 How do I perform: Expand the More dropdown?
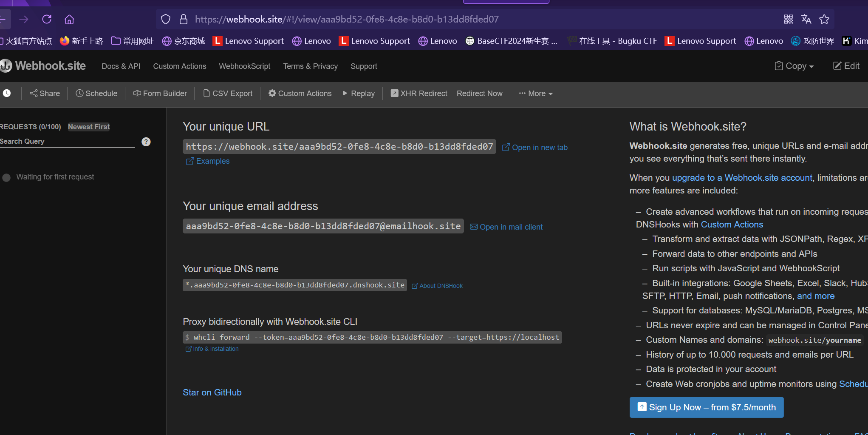click(x=536, y=93)
